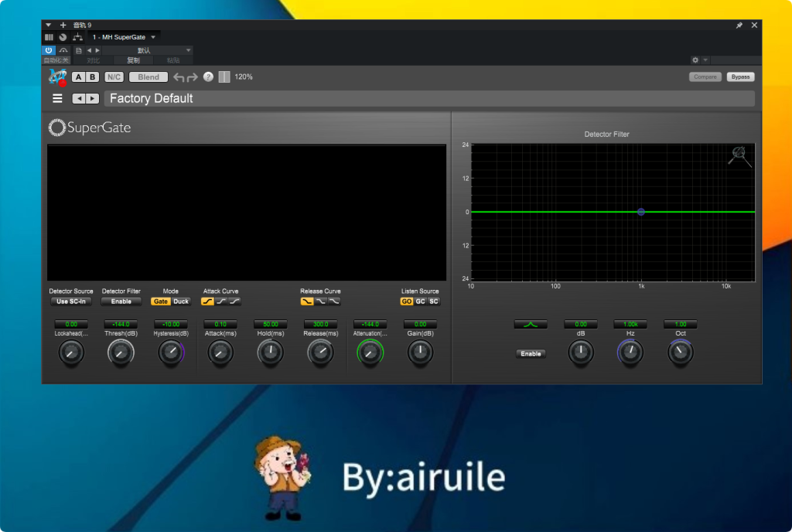The image size is (792, 532).
Task: Click the Lookahead knob
Action: (x=71, y=353)
